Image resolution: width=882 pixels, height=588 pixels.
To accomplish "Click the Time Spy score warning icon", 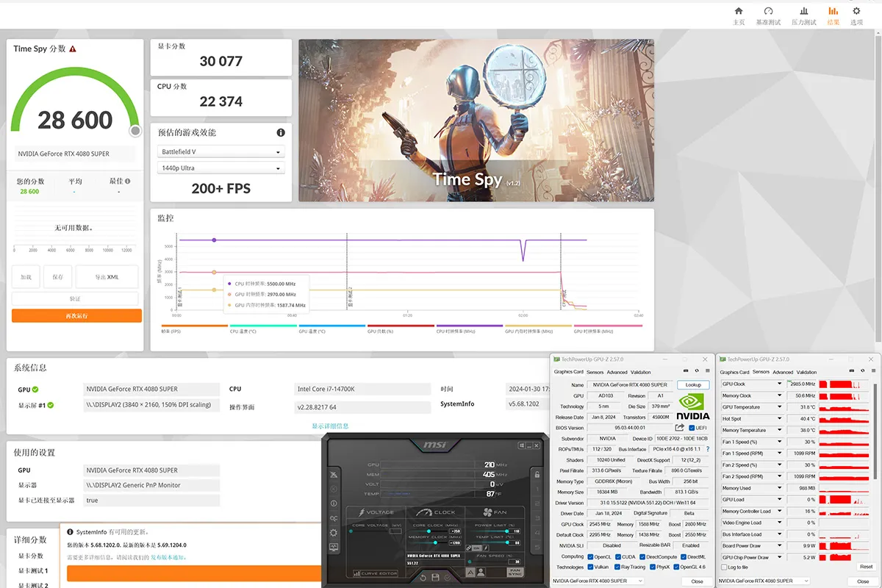I will (x=73, y=49).
